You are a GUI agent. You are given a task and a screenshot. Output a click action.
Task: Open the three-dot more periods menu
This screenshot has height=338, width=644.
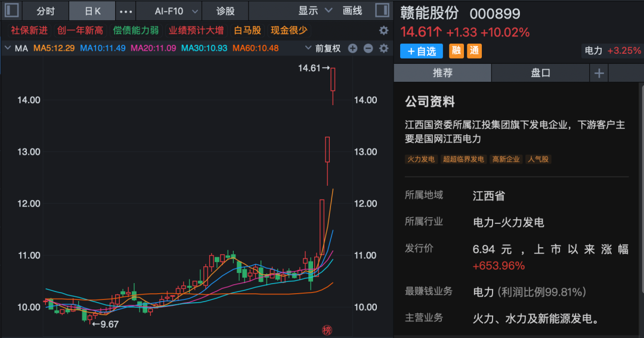(126, 11)
